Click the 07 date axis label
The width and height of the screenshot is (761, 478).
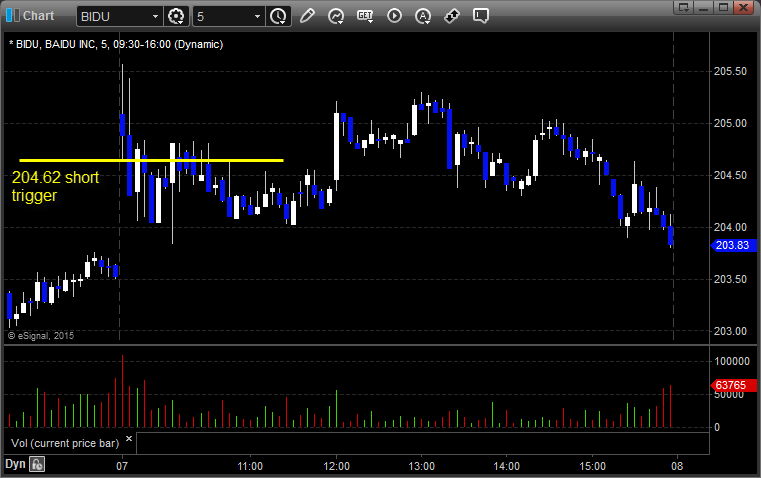(x=122, y=466)
